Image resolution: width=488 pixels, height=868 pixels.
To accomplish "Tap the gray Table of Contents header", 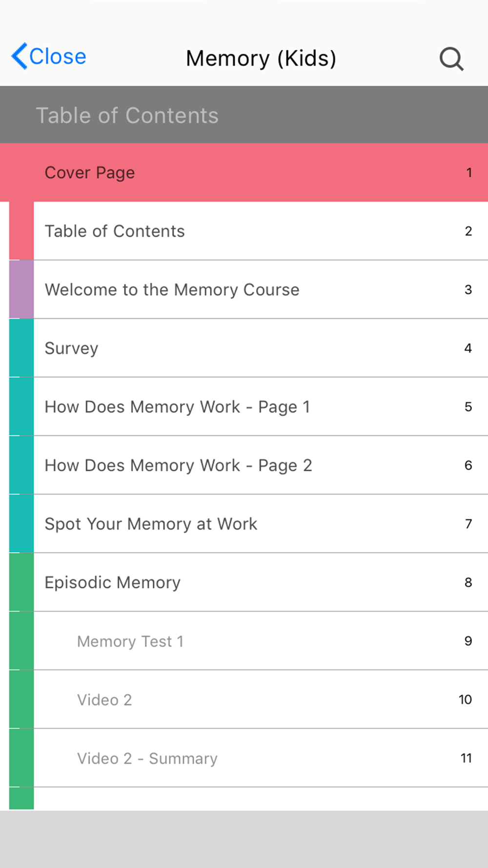I will point(244,115).
